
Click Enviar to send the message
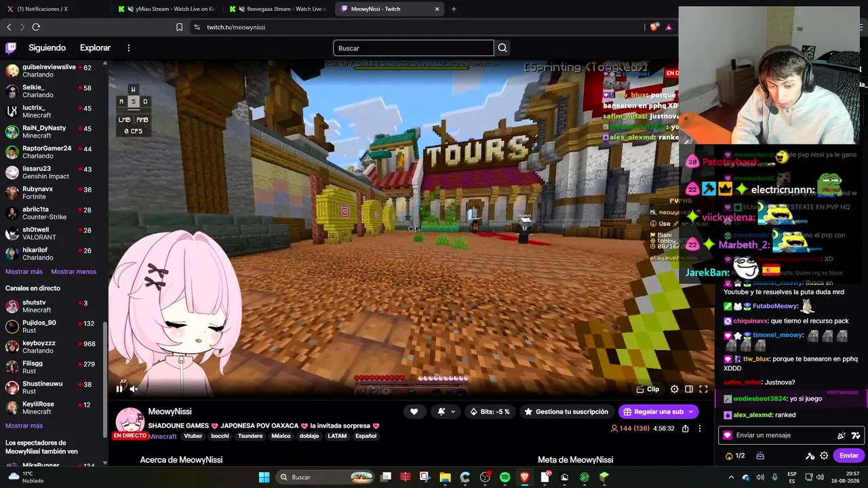point(849,455)
